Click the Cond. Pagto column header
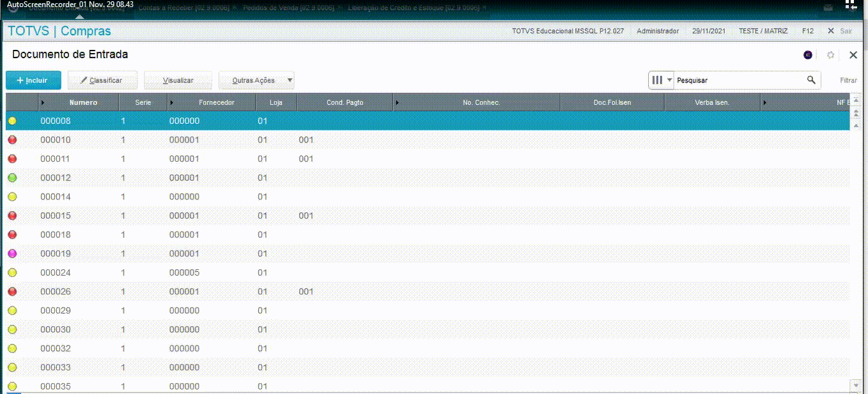This screenshot has width=868, height=394. click(x=345, y=102)
